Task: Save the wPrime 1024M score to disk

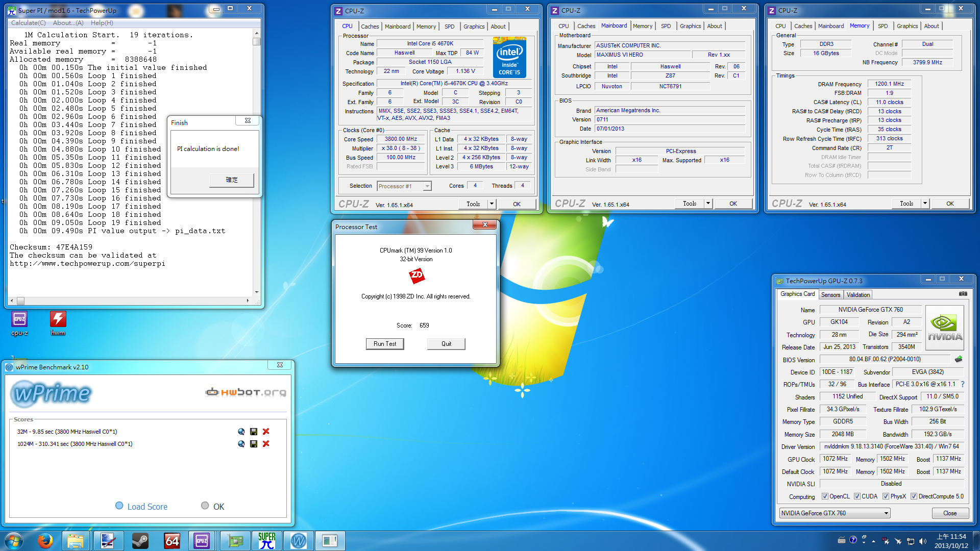Action: click(x=254, y=444)
